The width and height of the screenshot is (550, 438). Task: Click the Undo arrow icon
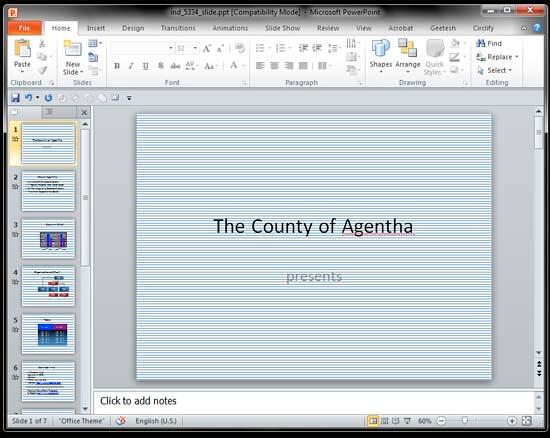pyautogui.click(x=28, y=98)
